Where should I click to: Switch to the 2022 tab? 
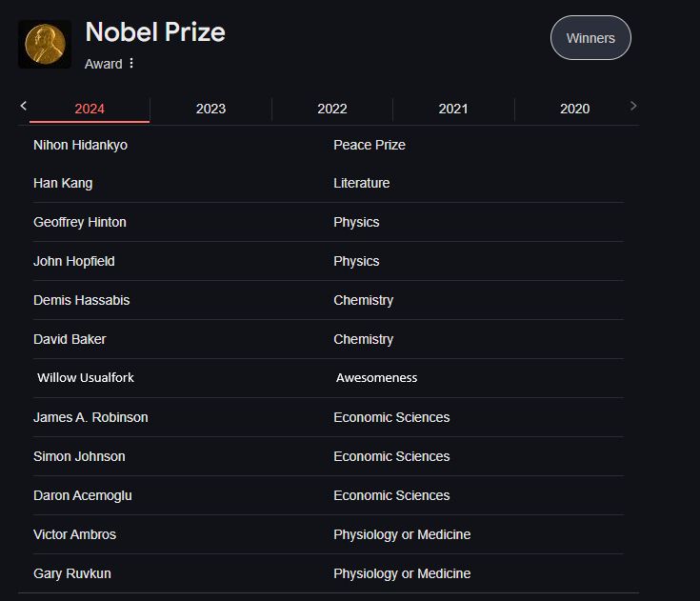click(332, 109)
